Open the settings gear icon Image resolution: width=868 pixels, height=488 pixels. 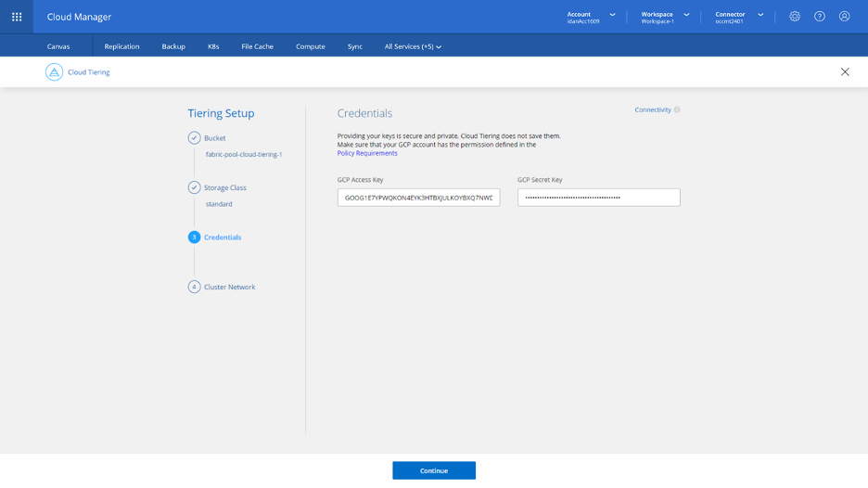pos(795,17)
